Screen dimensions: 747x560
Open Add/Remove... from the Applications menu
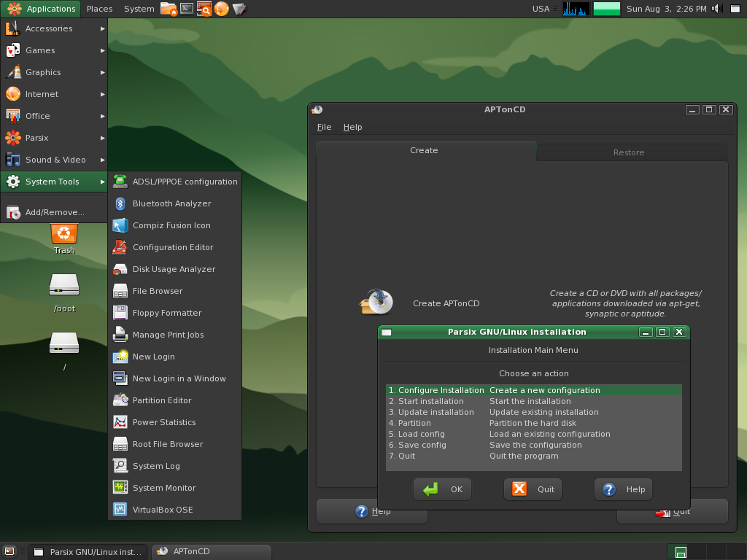tap(54, 212)
